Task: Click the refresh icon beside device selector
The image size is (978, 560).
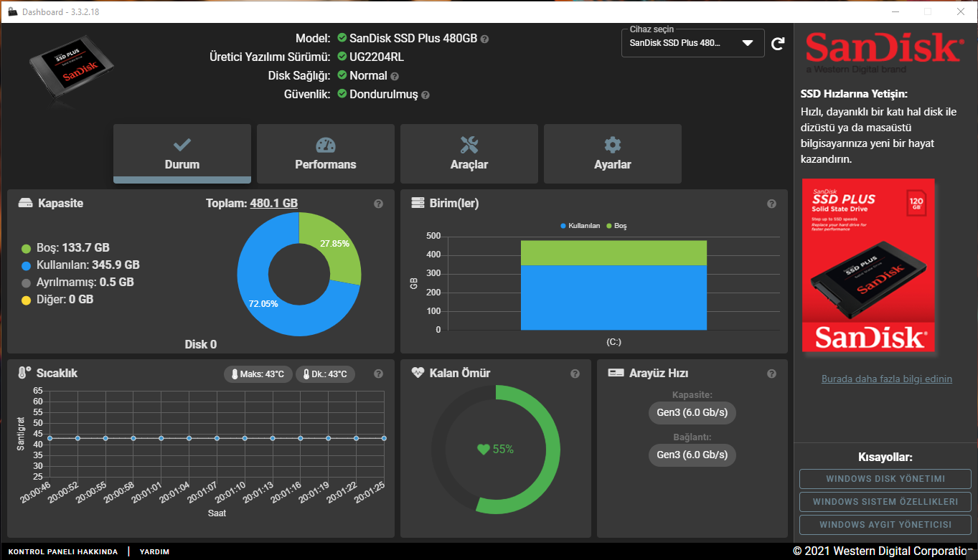Action: [778, 44]
